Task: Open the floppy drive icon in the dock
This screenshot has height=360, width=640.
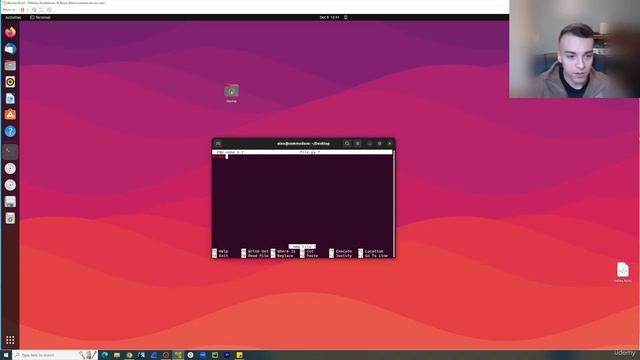Action: 10,202
